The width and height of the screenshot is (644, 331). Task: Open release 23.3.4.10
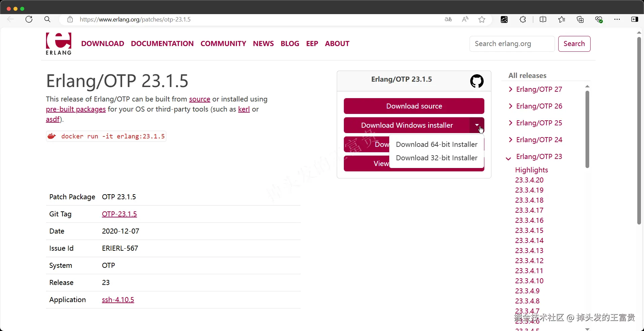tap(529, 281)
